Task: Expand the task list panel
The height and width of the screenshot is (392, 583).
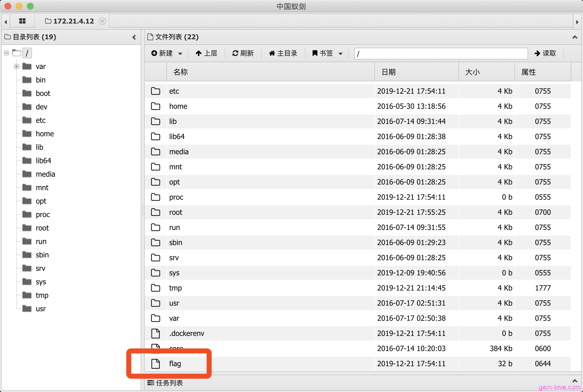Action: (575, 381)
